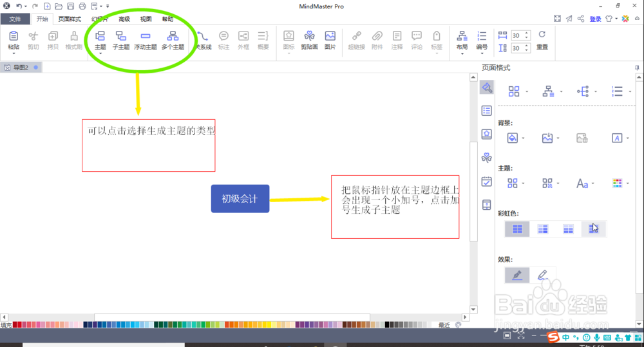Click the 标注 callout icon
644x347 pixels.
click(x=223, y=36)
